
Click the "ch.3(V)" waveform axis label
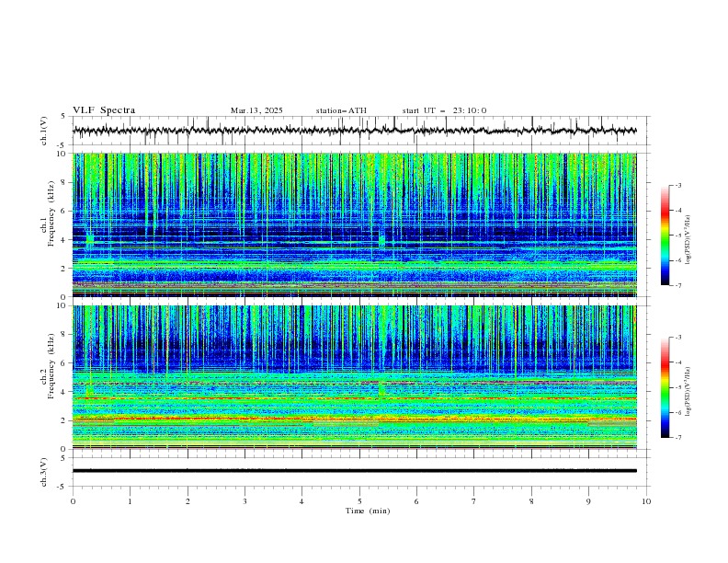(44, 472)
